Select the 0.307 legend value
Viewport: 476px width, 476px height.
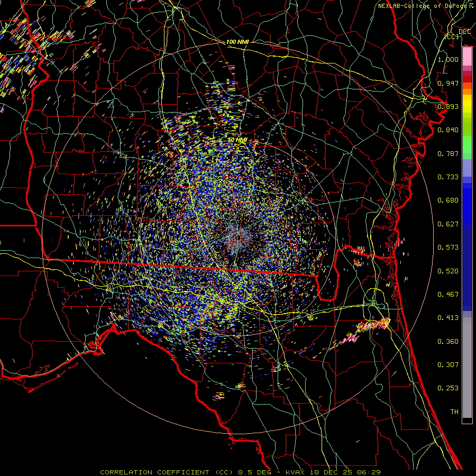point(448,365)
